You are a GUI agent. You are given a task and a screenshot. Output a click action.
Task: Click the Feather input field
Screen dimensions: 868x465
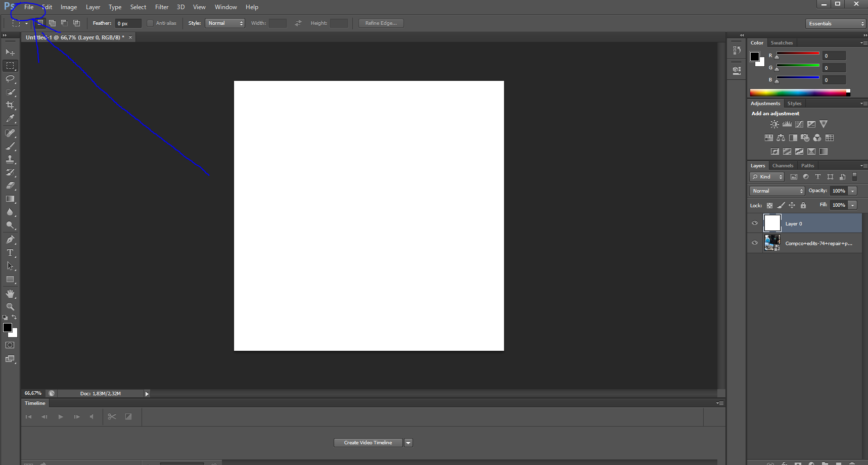pos(128,24)
